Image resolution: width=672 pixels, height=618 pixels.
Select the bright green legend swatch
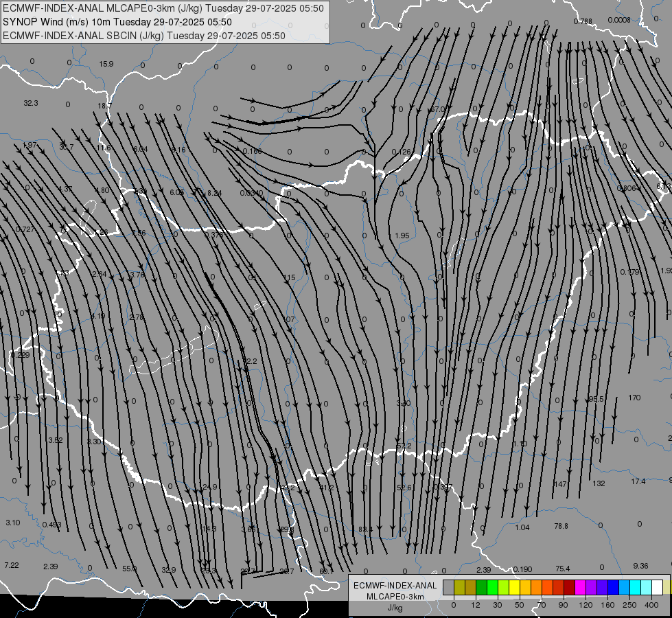tap(492, 587)
